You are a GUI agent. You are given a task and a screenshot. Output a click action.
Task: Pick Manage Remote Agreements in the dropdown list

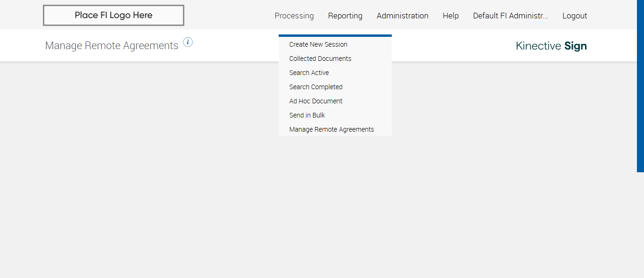click(x=331, y=129)
